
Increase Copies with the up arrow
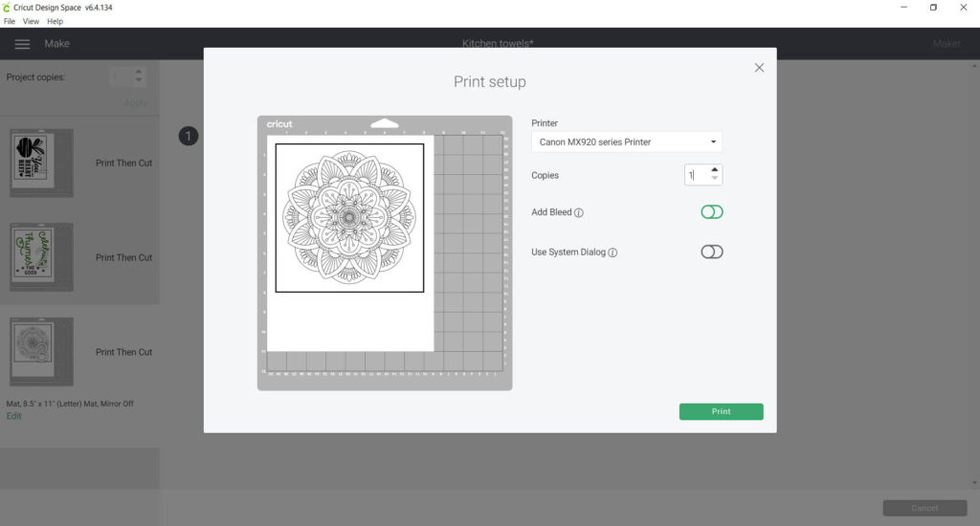tap(714, 170)
